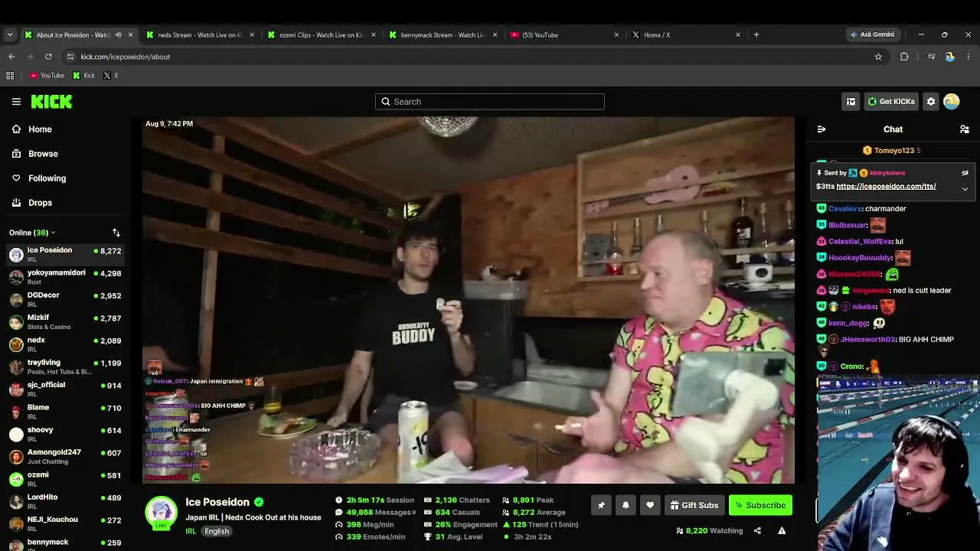980x551 pixels.
Task: Toggle sort order of online channels
Action: pos(116,233)
